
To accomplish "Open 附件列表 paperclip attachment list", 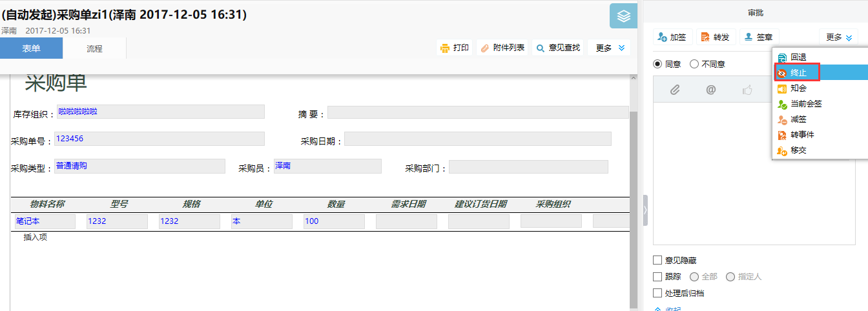I will [502, 48].
